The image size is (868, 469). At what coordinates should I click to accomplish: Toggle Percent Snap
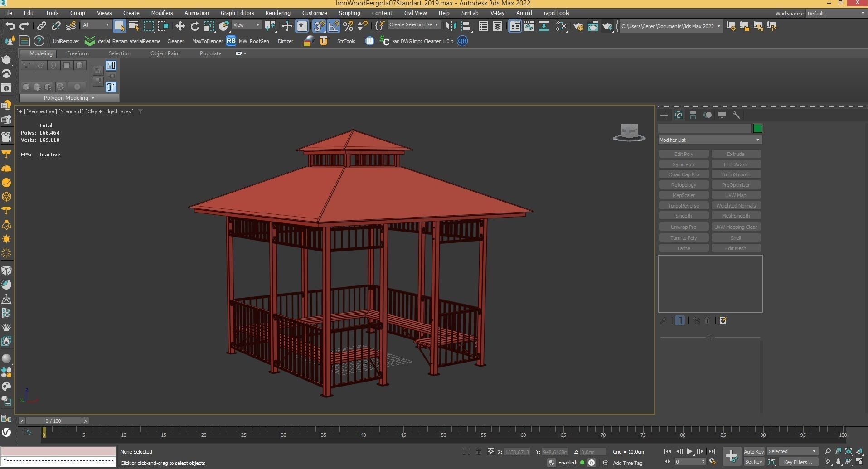pyautogui.click(x=348, y=26)
